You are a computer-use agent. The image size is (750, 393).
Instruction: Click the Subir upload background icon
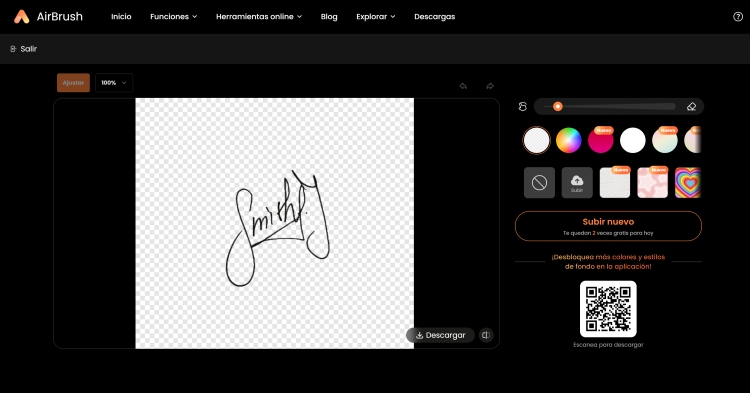[577, 183]
